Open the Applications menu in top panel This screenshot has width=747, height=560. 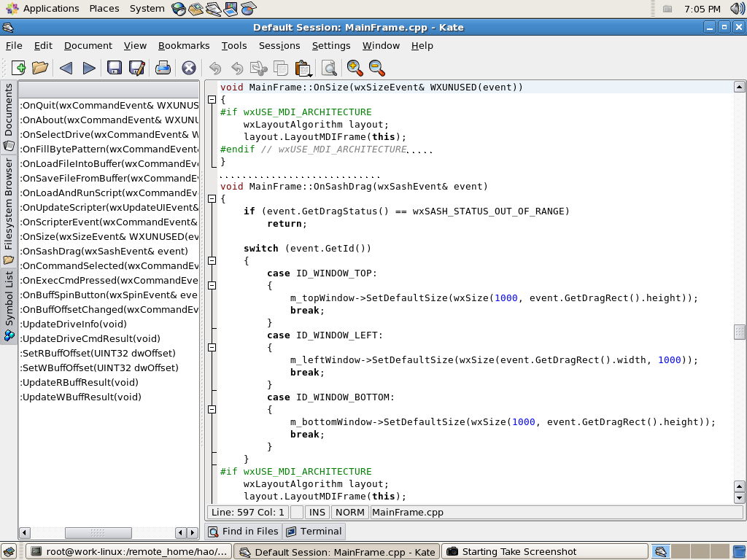pos(42,9)
